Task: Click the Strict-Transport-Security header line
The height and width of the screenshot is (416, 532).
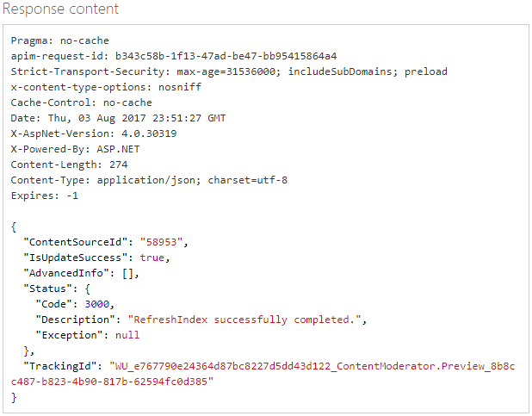Action: 229,71
